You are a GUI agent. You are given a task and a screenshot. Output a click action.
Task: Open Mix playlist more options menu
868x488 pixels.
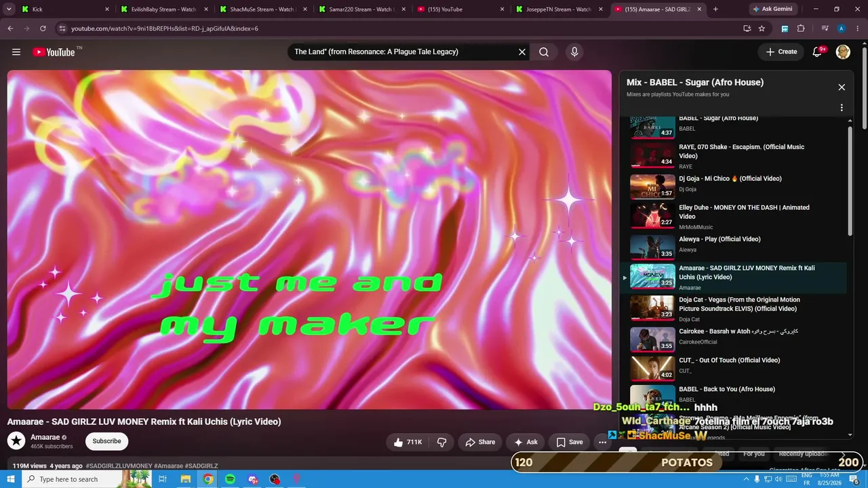pos(842,108)
